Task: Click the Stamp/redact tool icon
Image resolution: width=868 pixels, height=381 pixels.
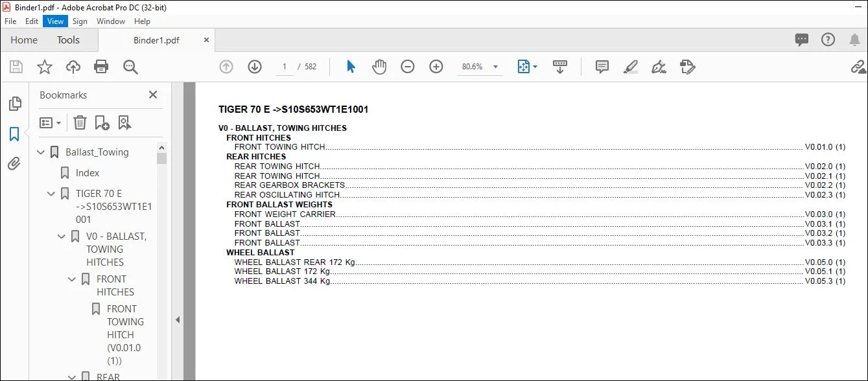Action: pyautogui.click(x=687, y=67)
